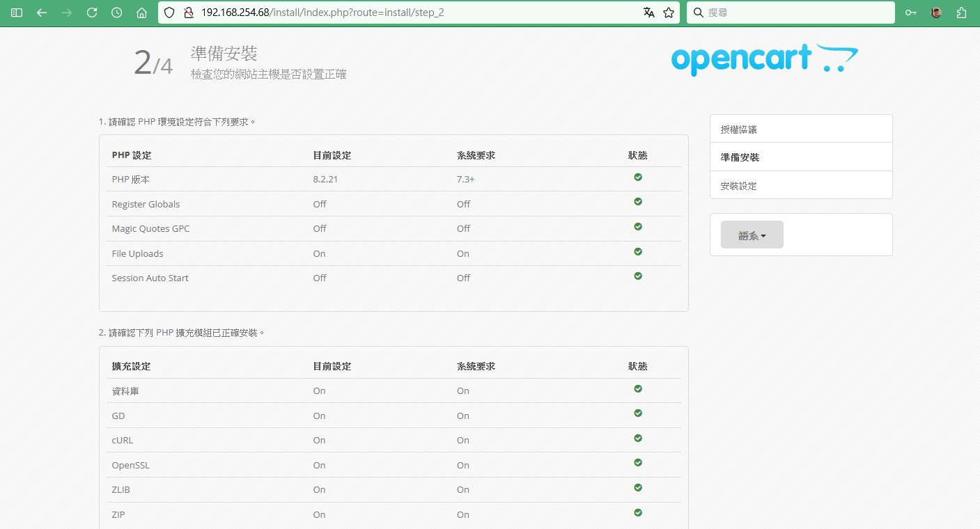Click the insecure connection lock icon
Image resolution: width=980 pixels, height=529 pixels.
(x=187, y=13)
